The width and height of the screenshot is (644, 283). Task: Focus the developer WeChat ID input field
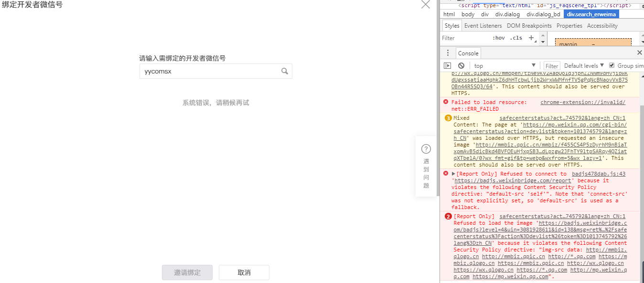click(x=215, y=72)
